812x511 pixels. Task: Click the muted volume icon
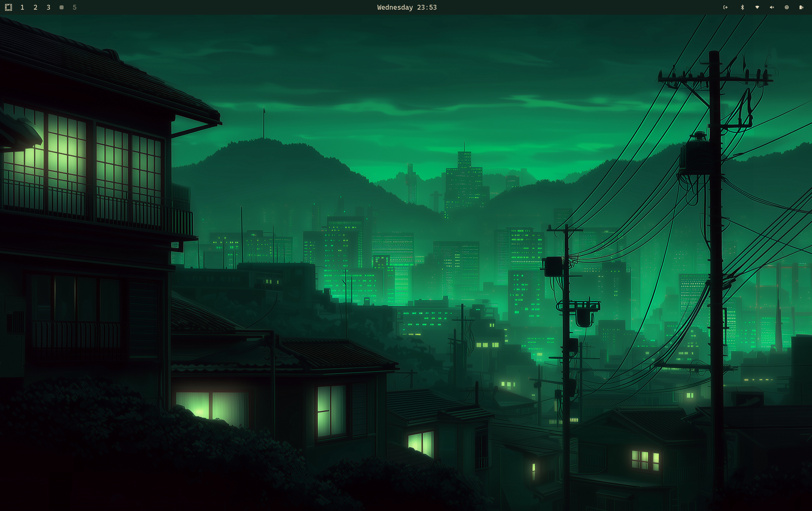tap(772, 7)
